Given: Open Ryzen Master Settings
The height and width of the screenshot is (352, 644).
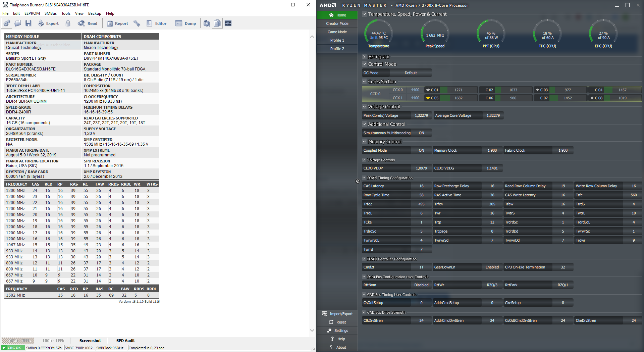Looking at the screenshot, I should [x=337, y=331].
